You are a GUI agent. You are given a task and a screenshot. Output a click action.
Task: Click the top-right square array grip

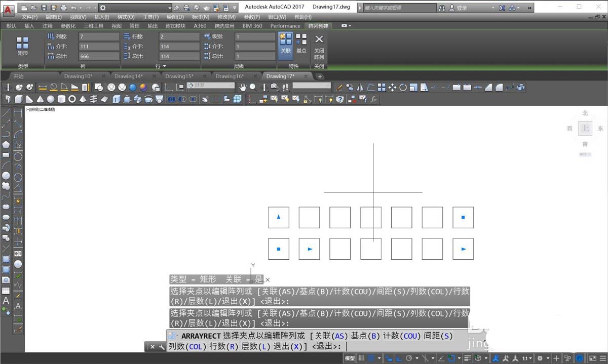point(463,217)
